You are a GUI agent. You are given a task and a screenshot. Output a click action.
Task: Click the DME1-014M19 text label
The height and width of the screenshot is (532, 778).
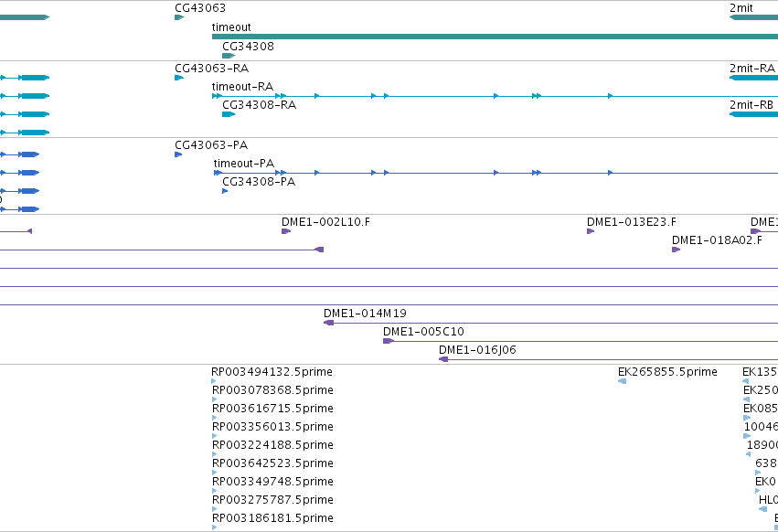(x=365, y=314)
